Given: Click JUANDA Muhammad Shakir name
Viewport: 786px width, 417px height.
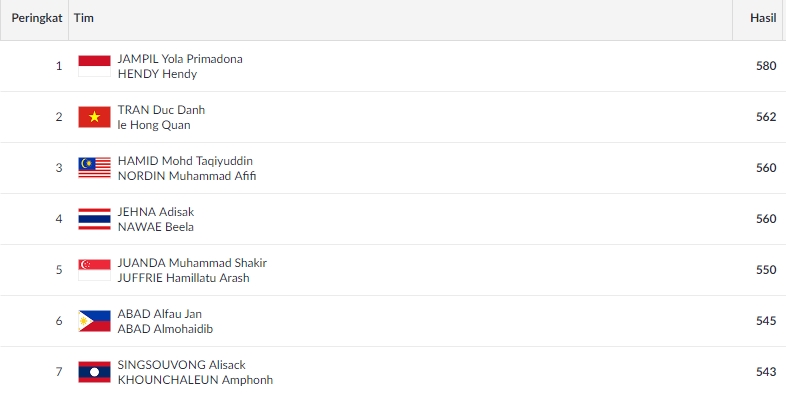Looking at the screenshot, I should tap(192, 263).
